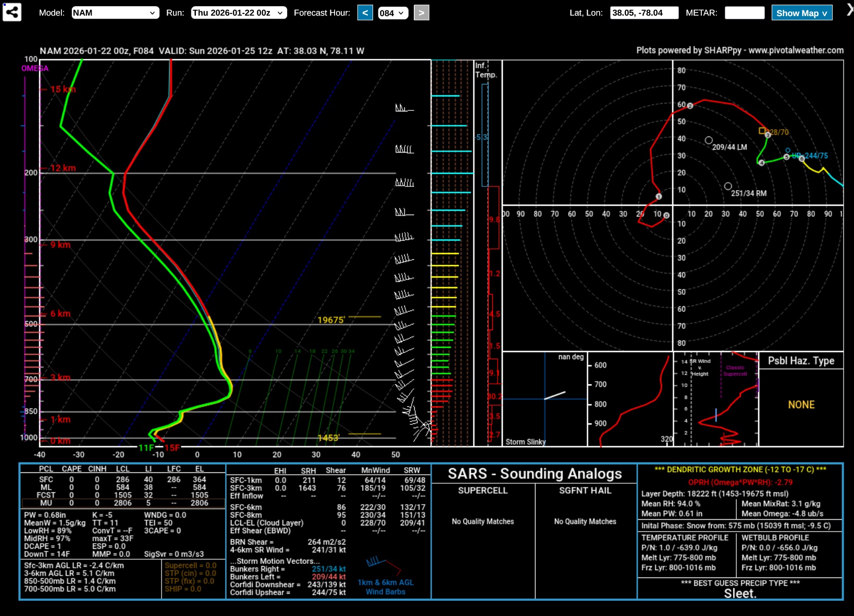This screenshot has width=854, height=616.
Task: Click into the Lat, Lon input field
Action: [x=644, y=13]
